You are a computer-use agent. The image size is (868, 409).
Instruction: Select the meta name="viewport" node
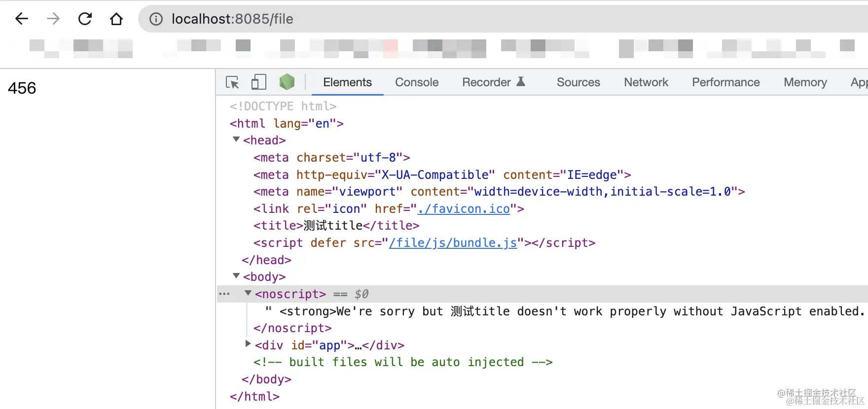pyautogui.click(x=499, y=192)
